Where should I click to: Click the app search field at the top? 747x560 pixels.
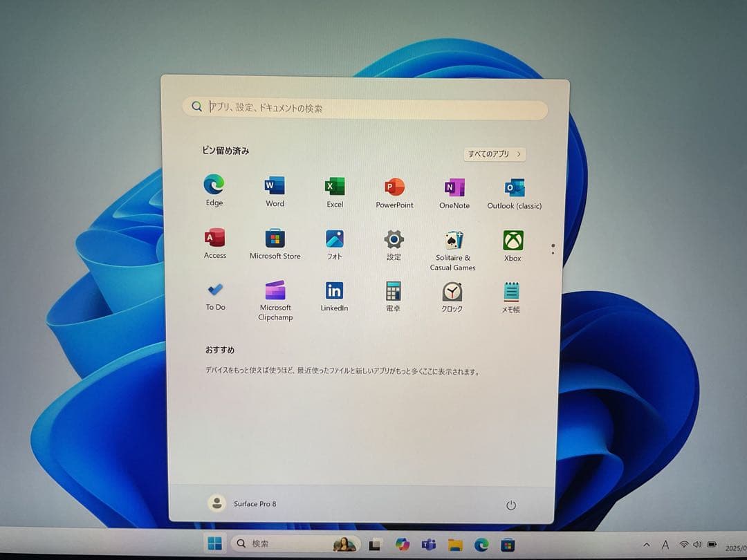pos(365,106)
